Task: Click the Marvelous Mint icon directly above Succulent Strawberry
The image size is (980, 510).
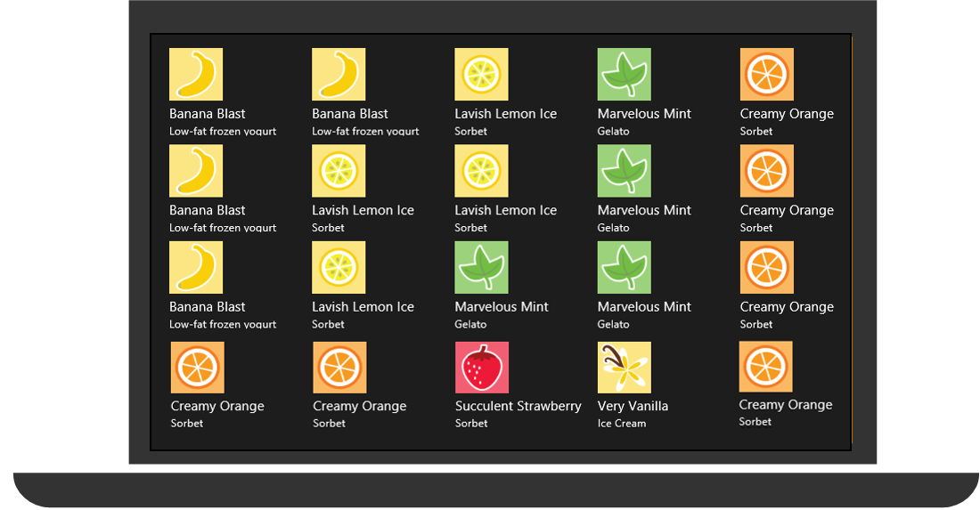Action: (x=482, y=267)
